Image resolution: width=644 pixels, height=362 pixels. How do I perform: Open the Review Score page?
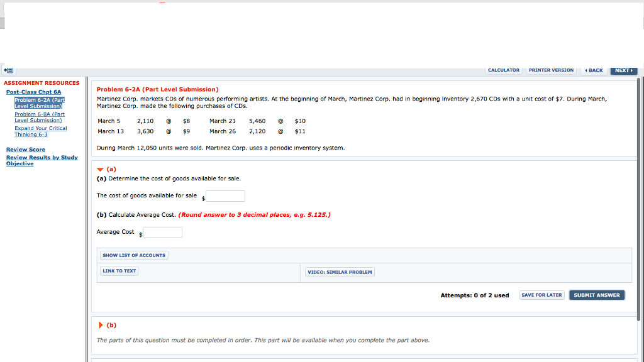[25, 149]
